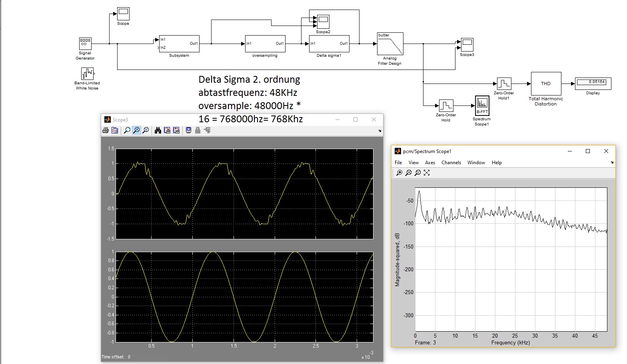Select the THD Total Harmonic Distortion block
Viewport: 627px width, 364px height.
pyautogui.click(x=546, y=84)
